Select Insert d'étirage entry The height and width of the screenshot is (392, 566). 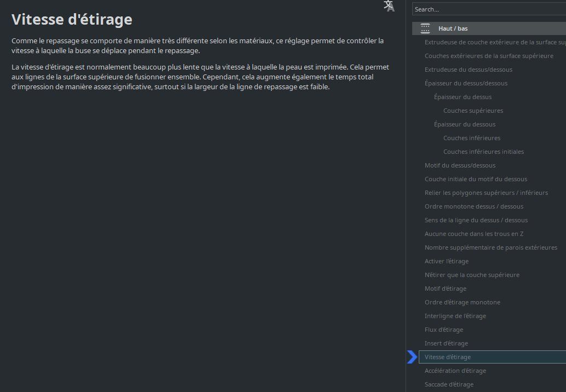[446, 344]
